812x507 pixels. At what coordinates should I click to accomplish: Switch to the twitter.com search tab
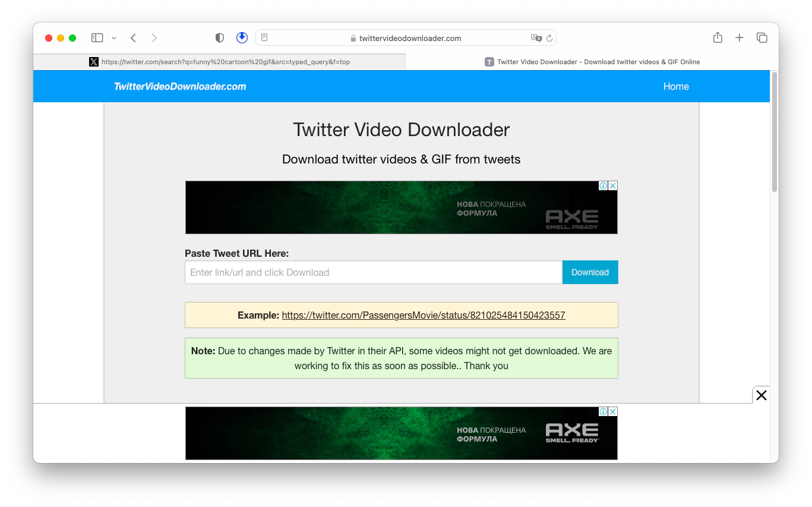click(x=219, y=62)
